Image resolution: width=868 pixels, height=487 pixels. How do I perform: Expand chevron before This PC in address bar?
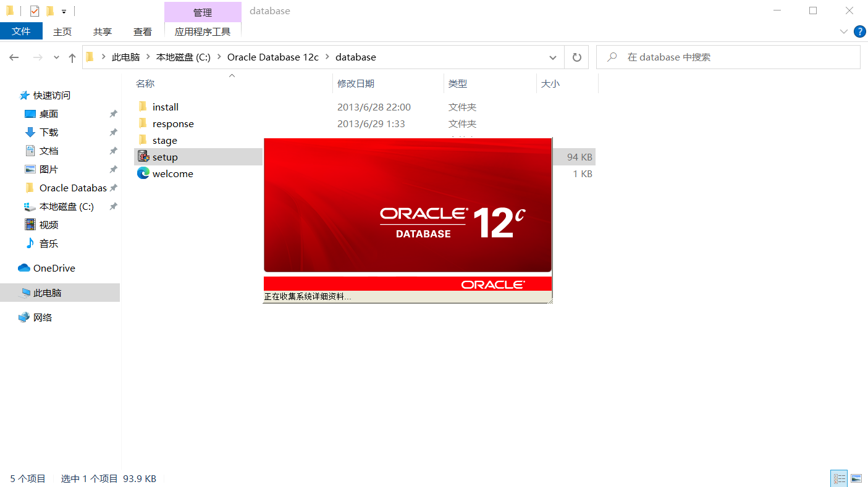tap(103, 57)
